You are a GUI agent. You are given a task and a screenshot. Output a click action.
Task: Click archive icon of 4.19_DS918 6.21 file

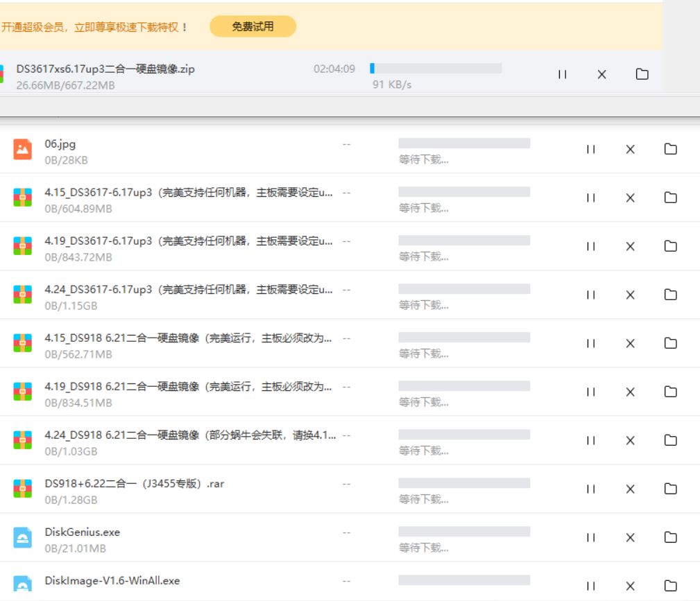pyautogui.click(x=22, y=392)
